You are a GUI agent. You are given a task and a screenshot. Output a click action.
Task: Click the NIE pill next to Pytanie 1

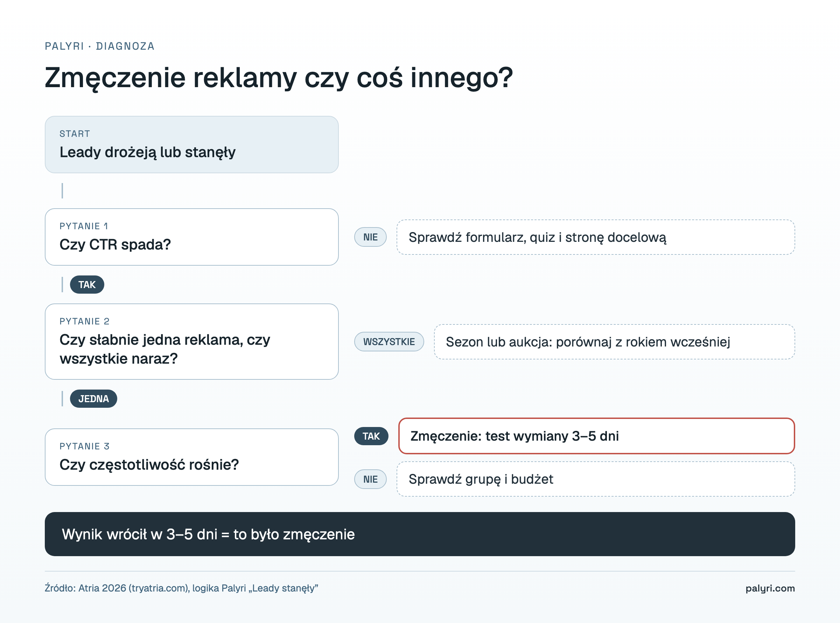[370, 237]
